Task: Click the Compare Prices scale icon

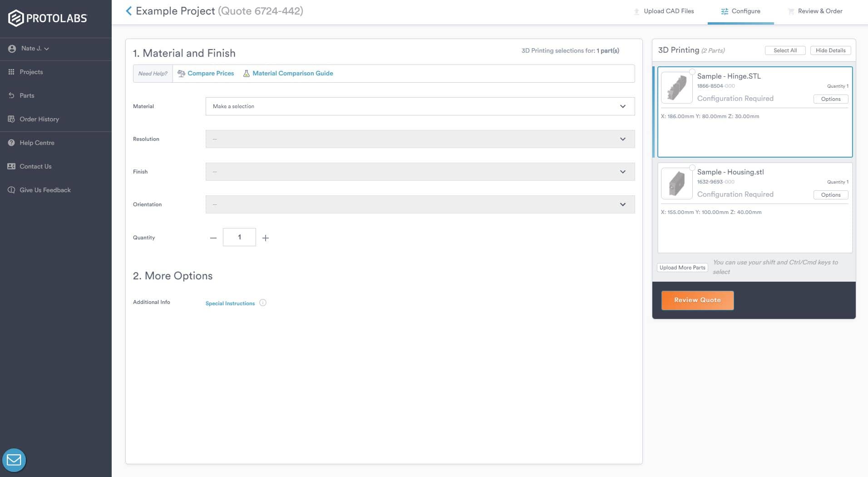Action: [x=181, y=74]
